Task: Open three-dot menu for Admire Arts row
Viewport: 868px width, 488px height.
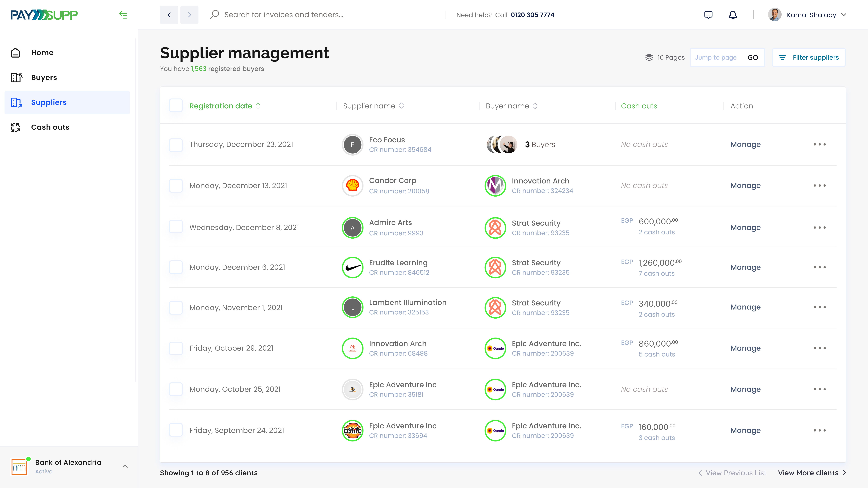Action: [819, 228]
